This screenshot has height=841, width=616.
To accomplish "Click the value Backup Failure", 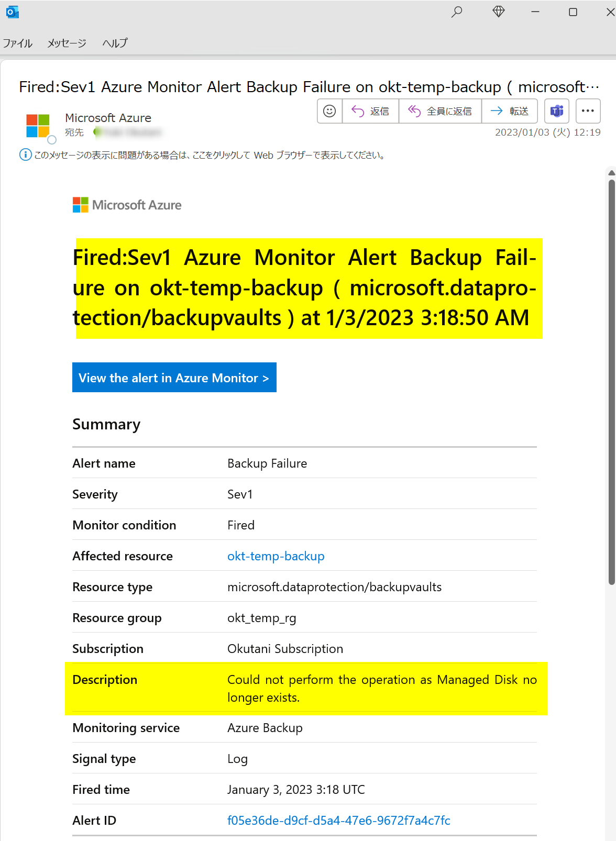I will [267, 463].
